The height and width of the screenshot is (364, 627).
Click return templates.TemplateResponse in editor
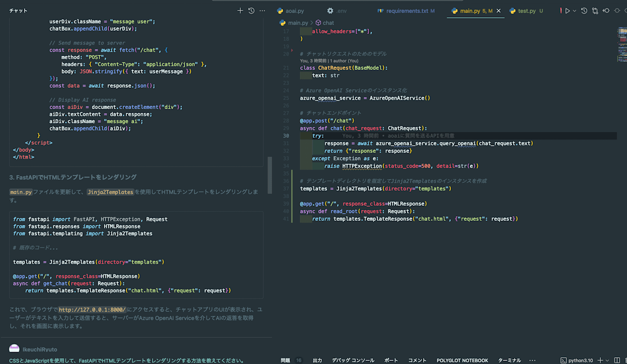click(x=415, y=219)
